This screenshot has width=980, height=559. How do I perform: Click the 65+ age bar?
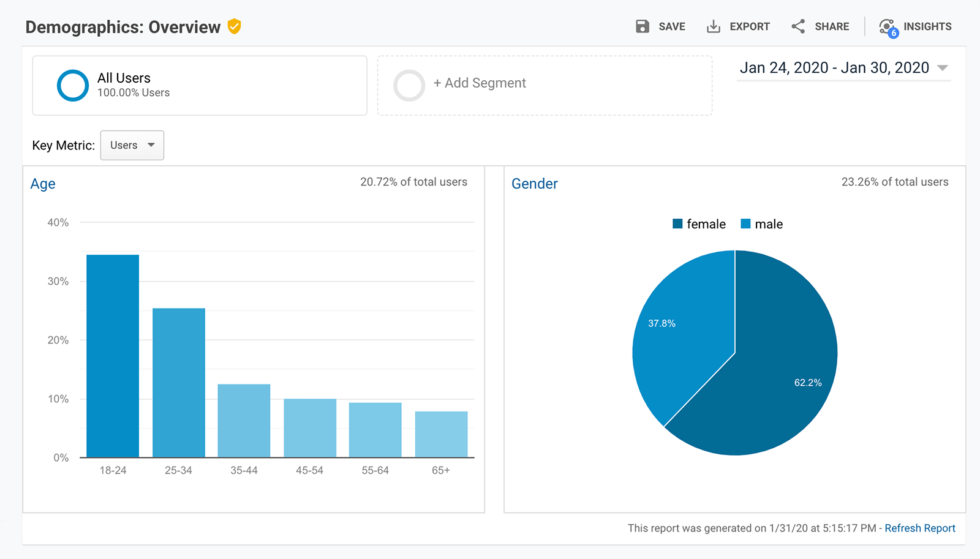point(441,434)
